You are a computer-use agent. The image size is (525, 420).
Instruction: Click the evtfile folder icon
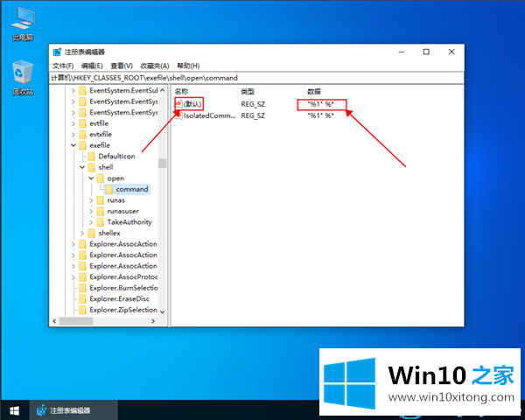[x=83, y=123]
